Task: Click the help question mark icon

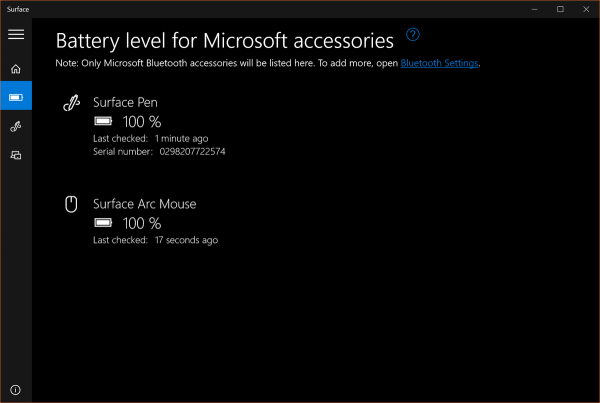Action: (413, 35)
